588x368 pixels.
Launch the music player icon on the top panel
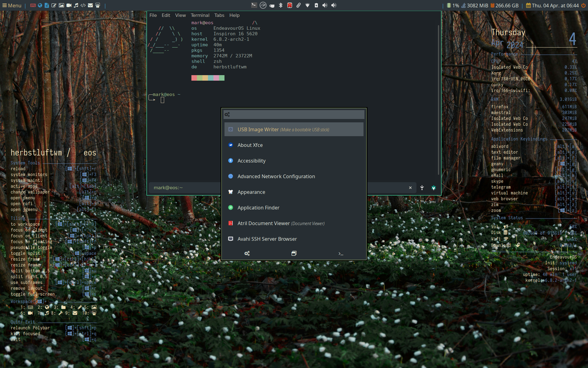(x=76, y=5)
